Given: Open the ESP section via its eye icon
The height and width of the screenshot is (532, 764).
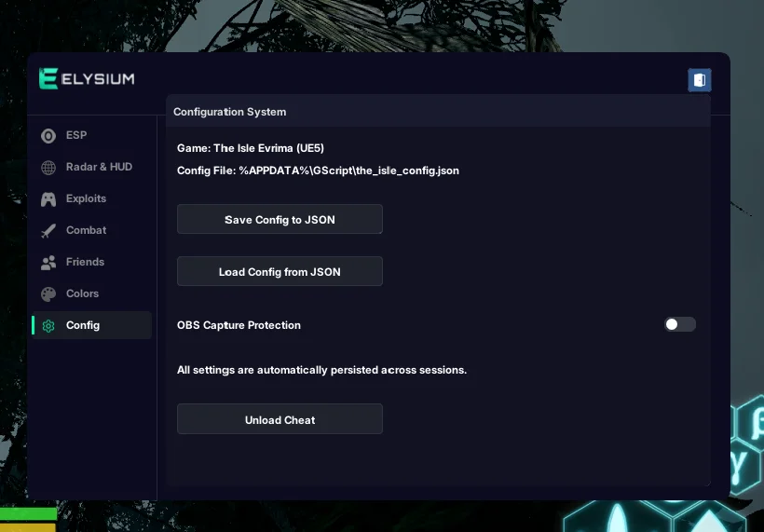Looking at the screenshot, I should point(48,136).
